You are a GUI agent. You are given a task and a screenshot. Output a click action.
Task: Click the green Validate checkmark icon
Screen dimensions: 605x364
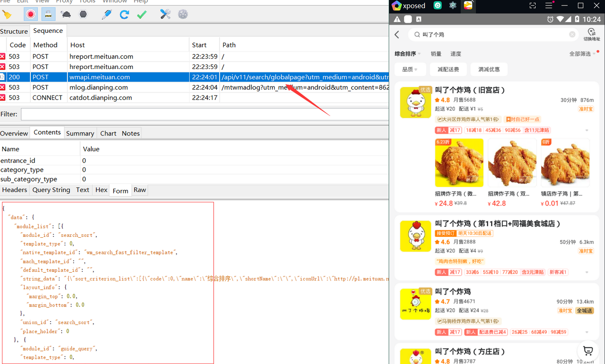coord(142,15)
